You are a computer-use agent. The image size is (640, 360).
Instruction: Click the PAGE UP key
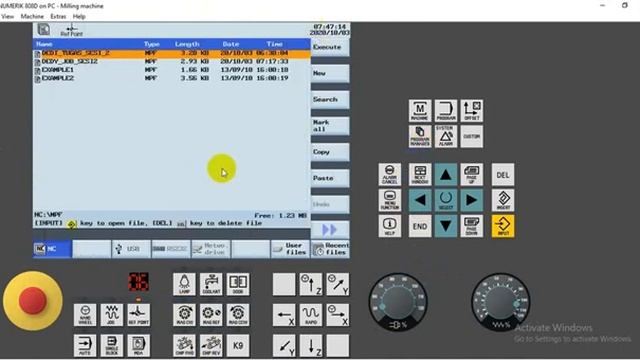click(471, 174)
